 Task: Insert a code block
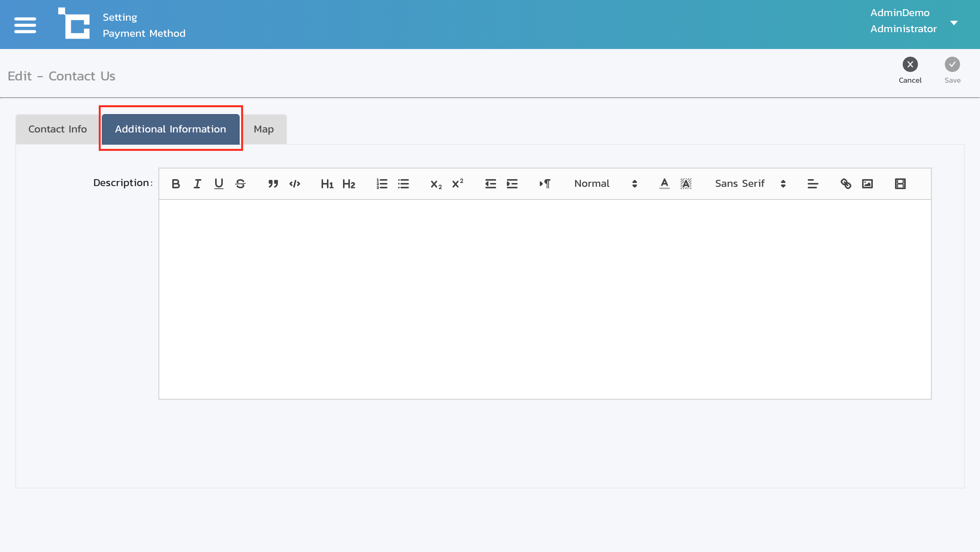(x=294, y=184)
